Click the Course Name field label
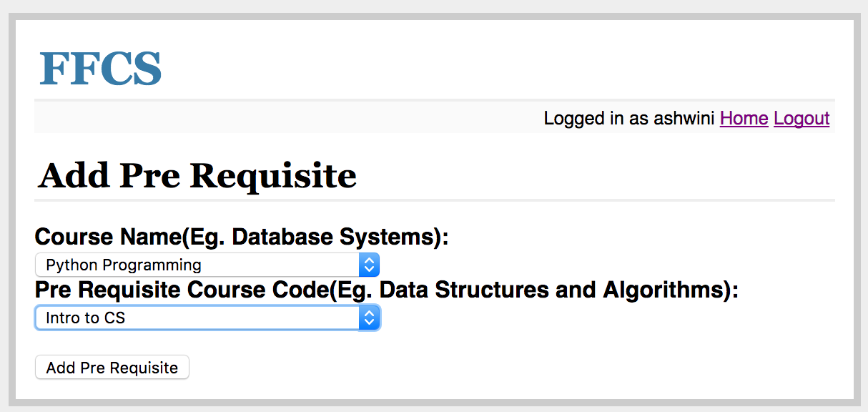The height and width of the screenshot is (412, 868). click(x=107, y=237)
